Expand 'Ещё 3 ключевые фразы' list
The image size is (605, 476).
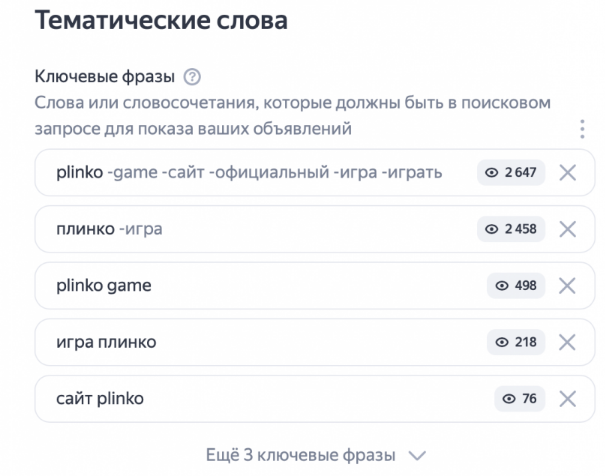pyautogui.click(x=301, y=455)
